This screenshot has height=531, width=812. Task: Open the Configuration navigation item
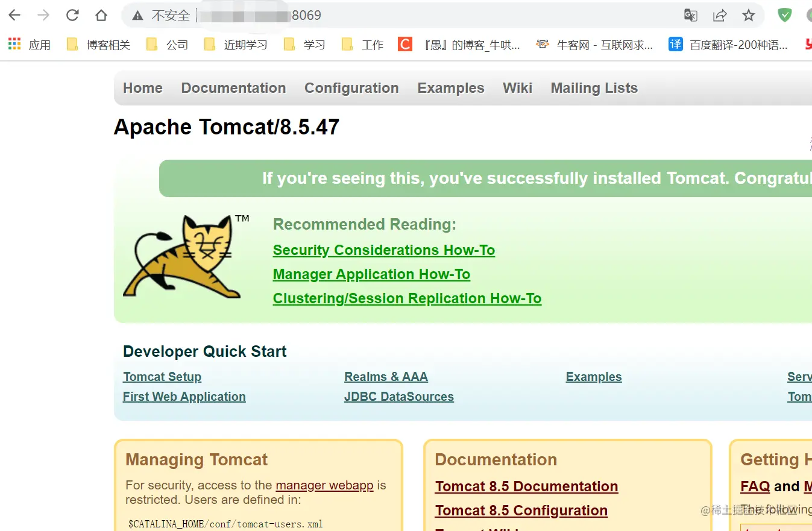tap(351, 88)
